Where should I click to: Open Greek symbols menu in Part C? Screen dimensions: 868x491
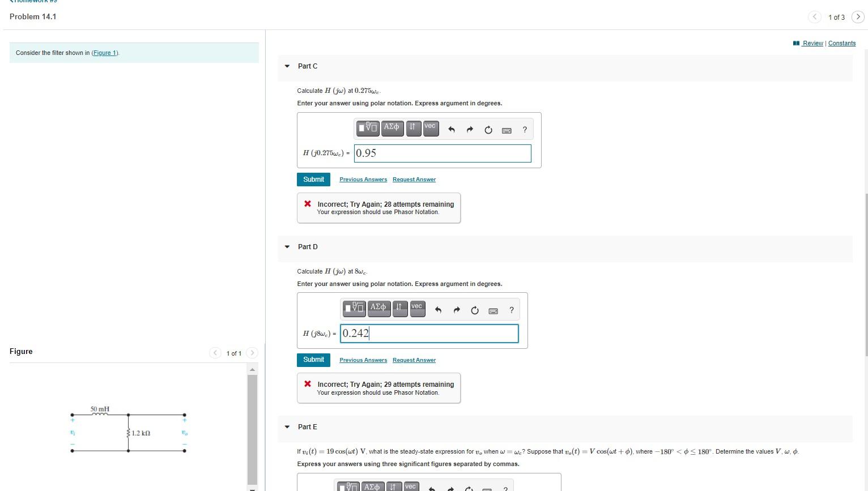coord(392,127)
